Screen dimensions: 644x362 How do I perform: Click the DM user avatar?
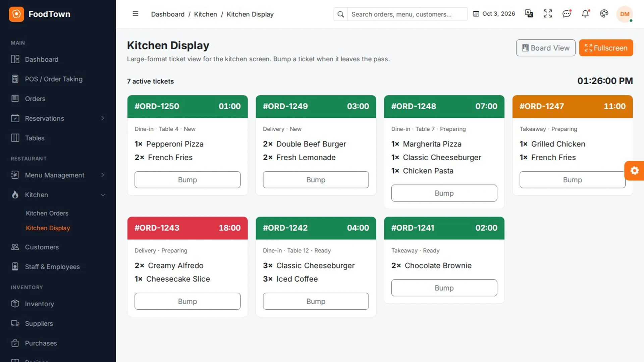tap(625, 14)
